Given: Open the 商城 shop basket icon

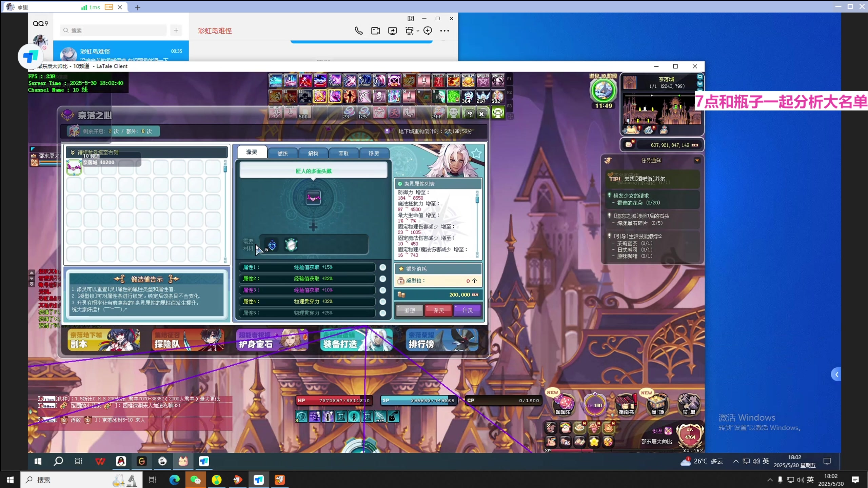Looking at the screenshot, I should 657,404.
